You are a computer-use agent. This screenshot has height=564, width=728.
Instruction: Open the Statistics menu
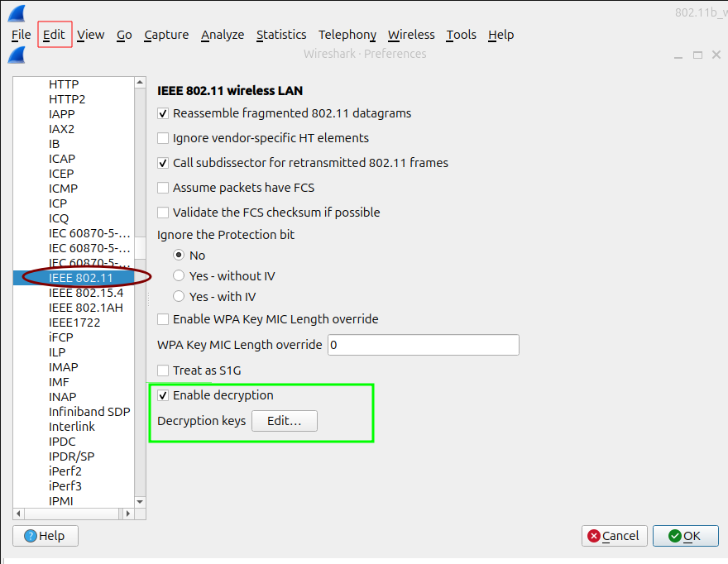281,35
